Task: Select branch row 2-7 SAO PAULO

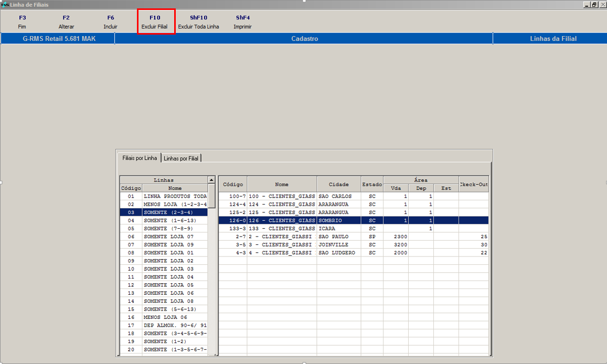Action: pos(354,237)
